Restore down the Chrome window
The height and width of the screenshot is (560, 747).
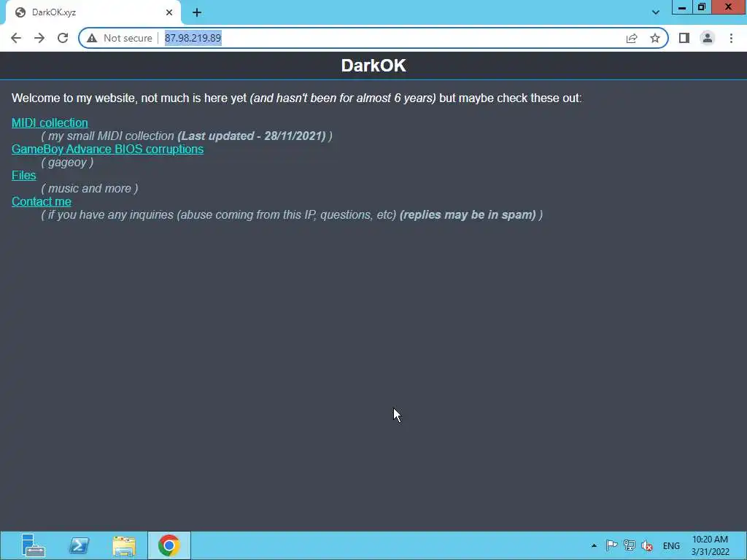(702, 7)
